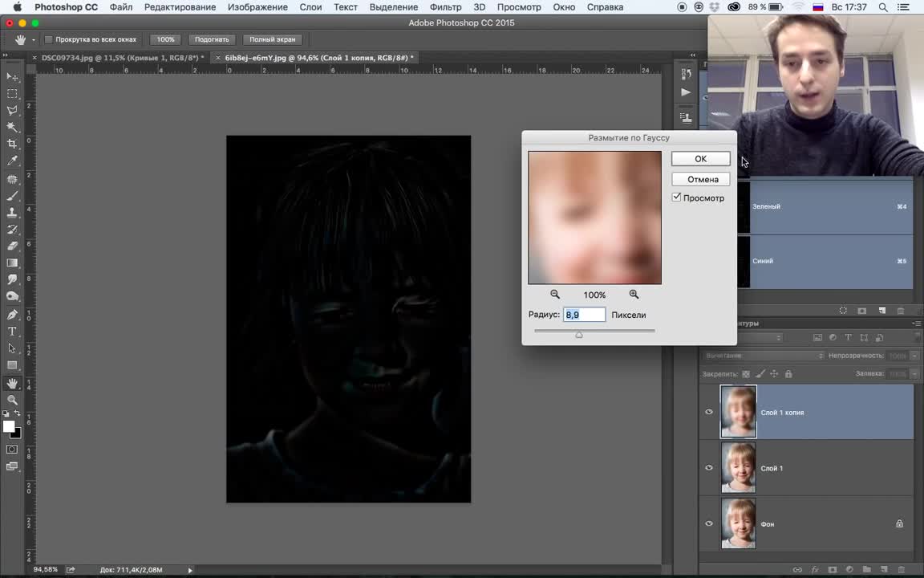Click the blur radius slider handle
924x578 pixels.
point(578,334)
